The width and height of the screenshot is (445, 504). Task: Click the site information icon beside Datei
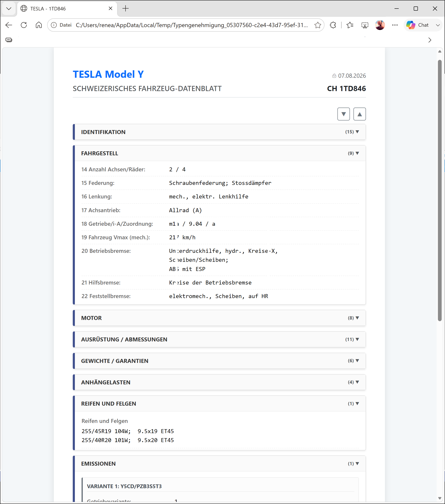54,25
